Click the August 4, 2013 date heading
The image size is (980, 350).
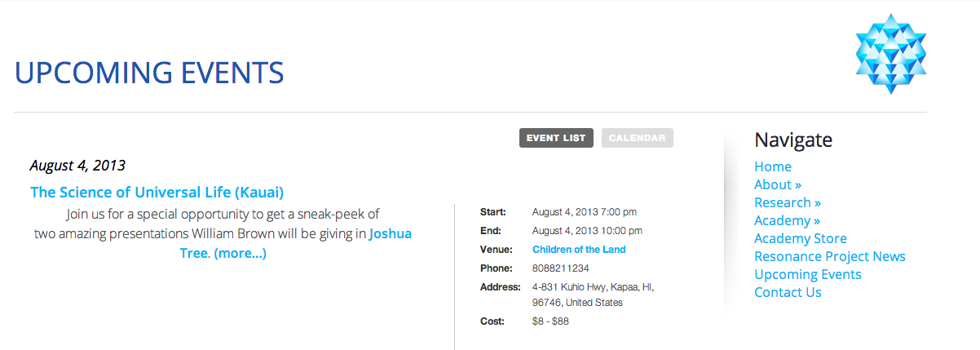point(77,166)
